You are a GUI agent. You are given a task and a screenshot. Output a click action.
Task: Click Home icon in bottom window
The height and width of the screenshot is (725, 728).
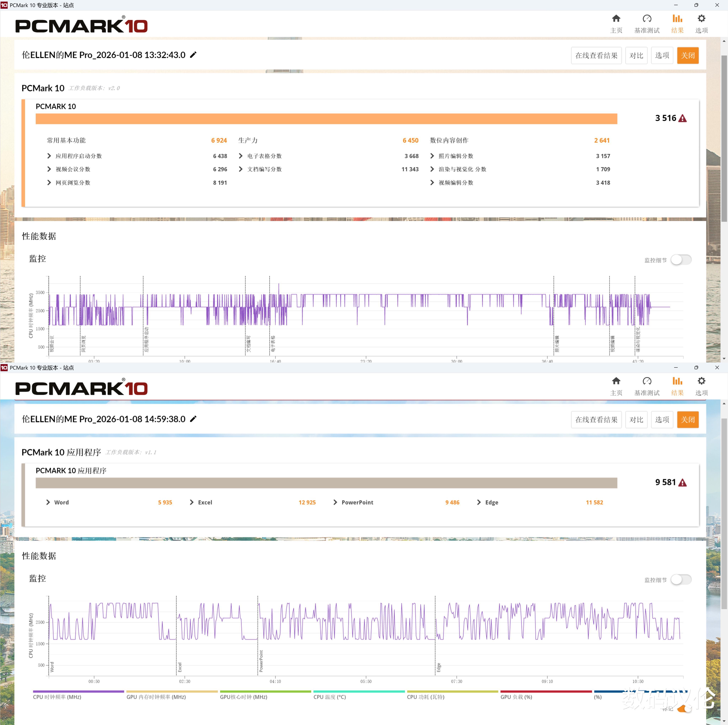pyautogui.click(x=616, y=381)
